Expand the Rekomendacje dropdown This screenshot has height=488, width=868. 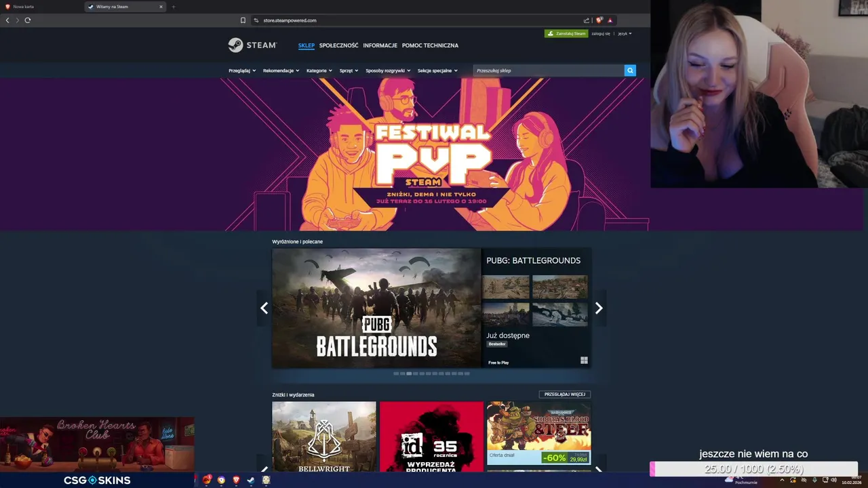coord(281,70)
